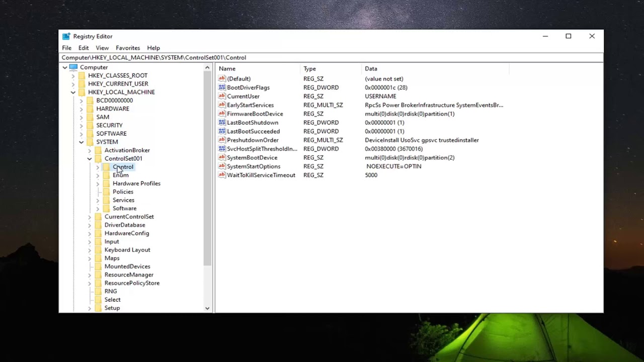Open the Edit menu
The image size is (644, 362).
coord(84,48)
